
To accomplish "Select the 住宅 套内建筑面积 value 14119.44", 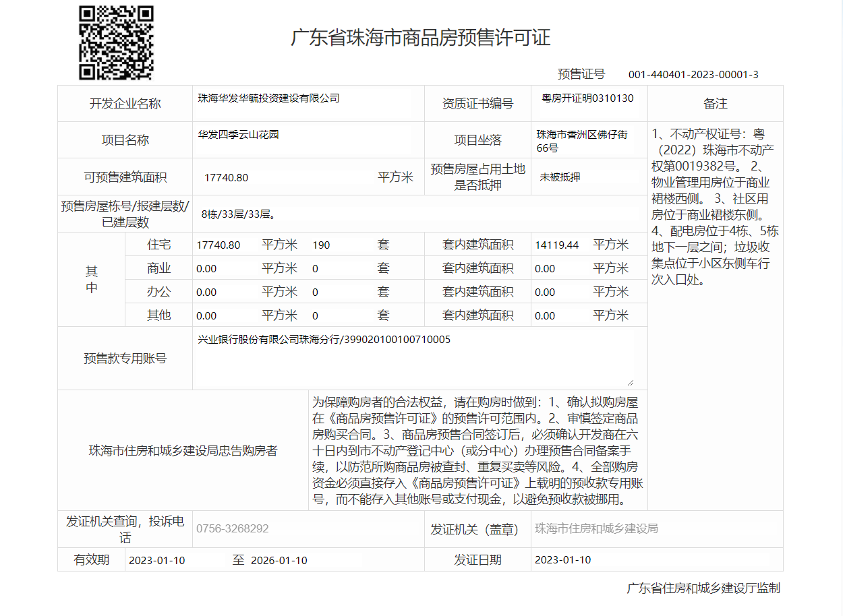I will pos(557,245).
